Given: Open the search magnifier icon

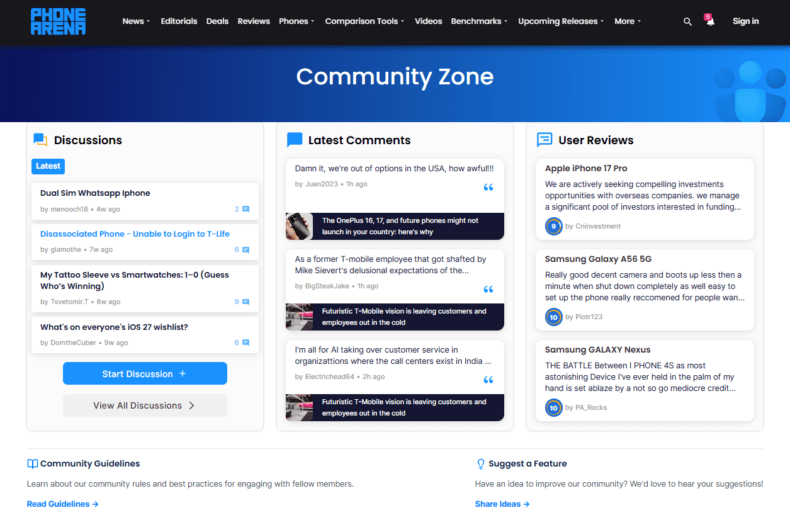Looking at the screenshot, I should click(687, 21).
